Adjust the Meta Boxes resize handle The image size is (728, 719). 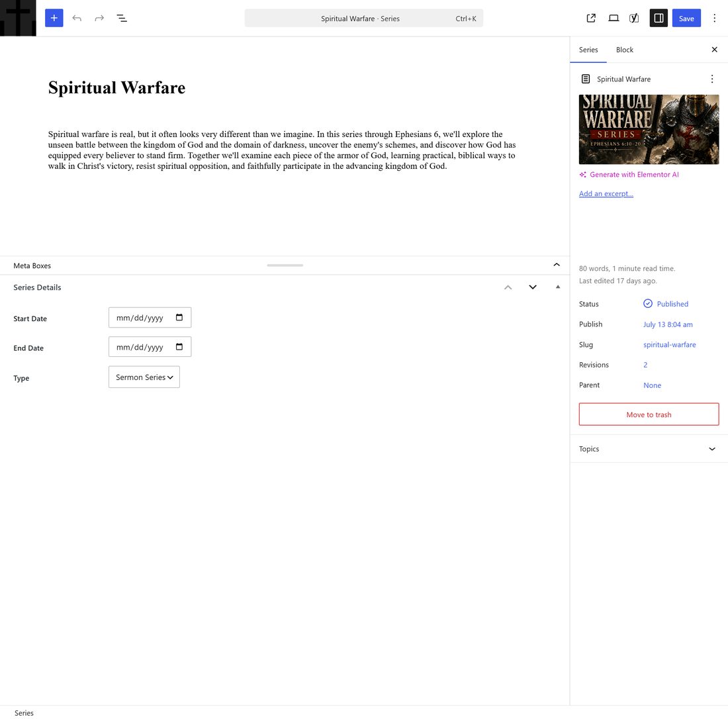pos(285,265)
